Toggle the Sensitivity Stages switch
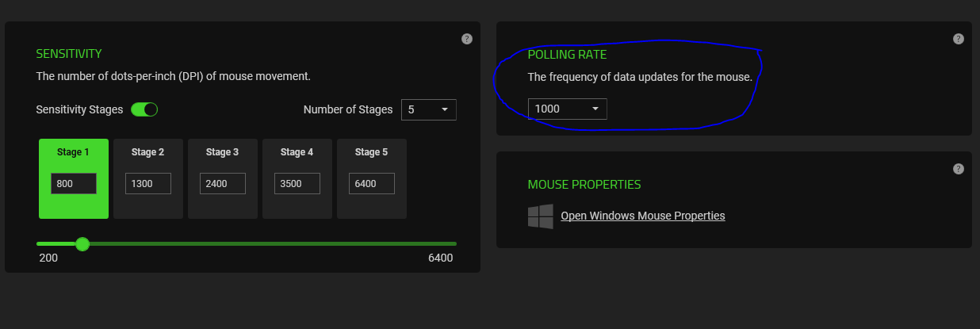Viewport: 980px width, 329px height. [x=144, y=109]
